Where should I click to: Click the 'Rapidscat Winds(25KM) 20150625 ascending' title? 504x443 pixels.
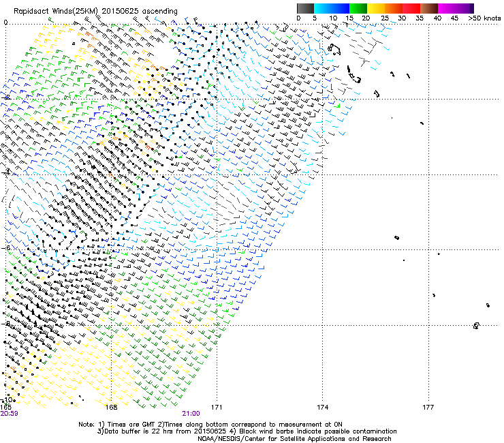[95, 12]
